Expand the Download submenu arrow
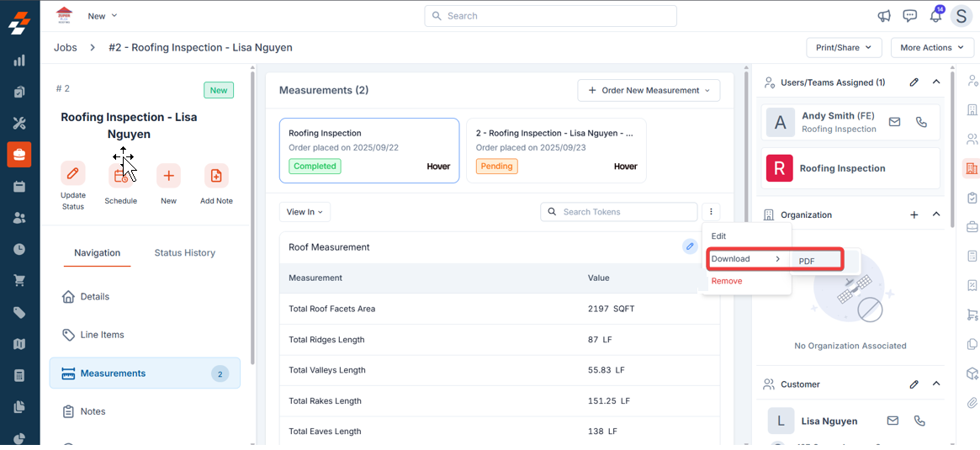The height and width of the screenshot is (450, 980). 778,259
